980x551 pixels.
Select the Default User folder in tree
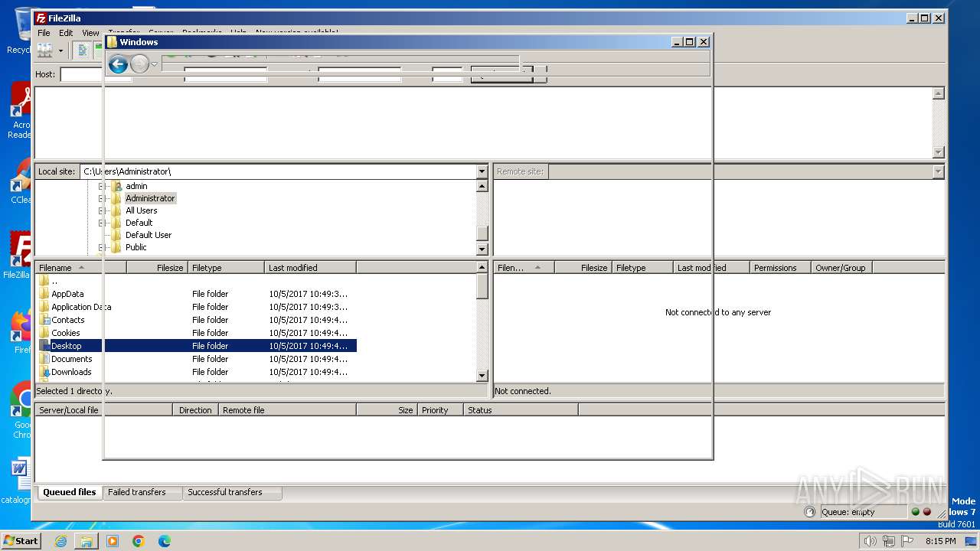pos(149,235)
